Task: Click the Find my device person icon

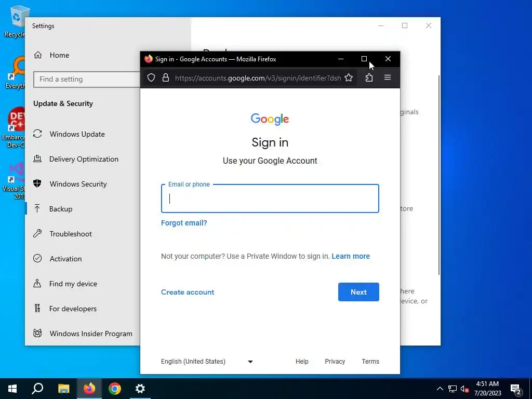Action: (37, 283)
